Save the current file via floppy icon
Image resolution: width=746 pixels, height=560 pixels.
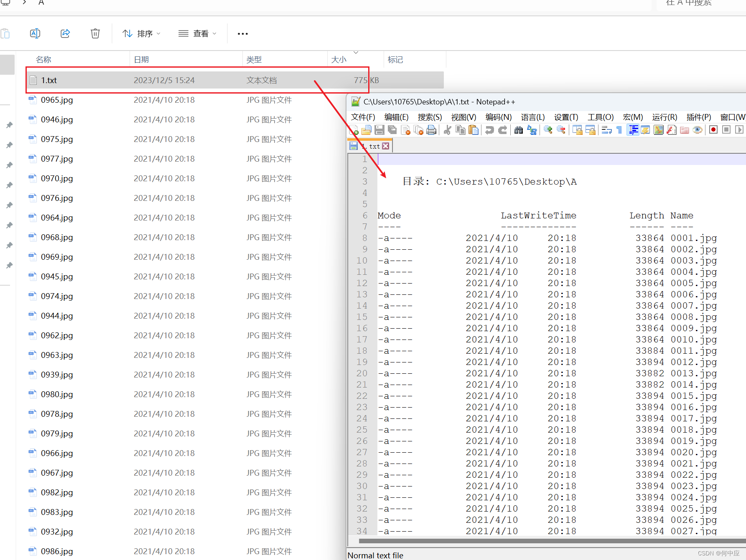click(379, 130)
